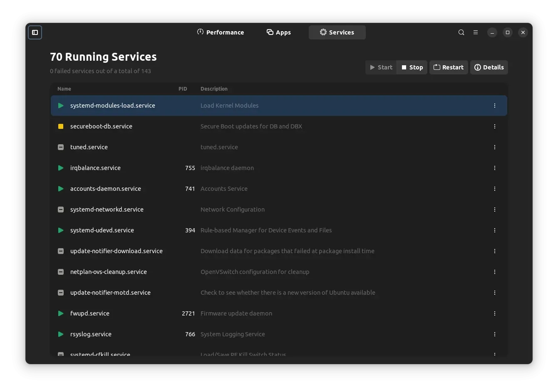
Task: Click PID value 2721
Action: coord(188,313)
